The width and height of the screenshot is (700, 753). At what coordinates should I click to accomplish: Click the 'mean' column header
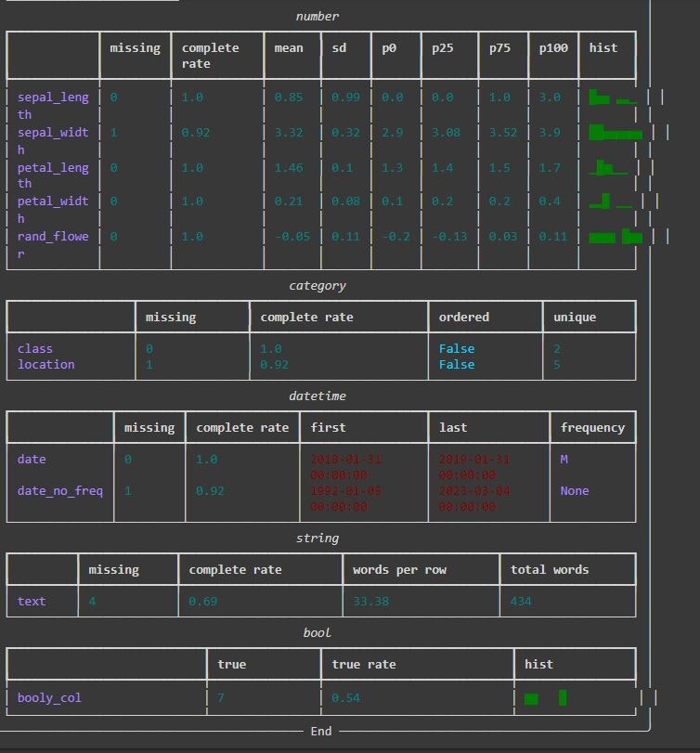[289, 48]
